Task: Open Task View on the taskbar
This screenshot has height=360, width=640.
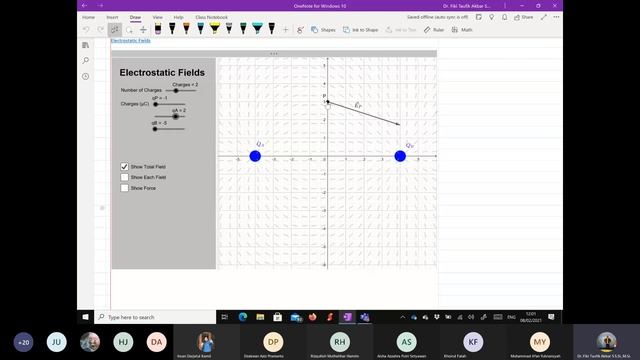Action: point(224,317)
